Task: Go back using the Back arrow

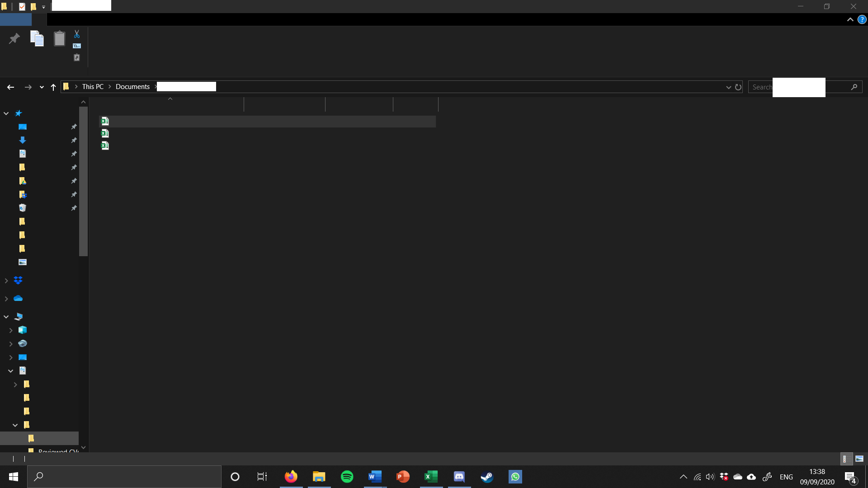Action: point(10,87)
